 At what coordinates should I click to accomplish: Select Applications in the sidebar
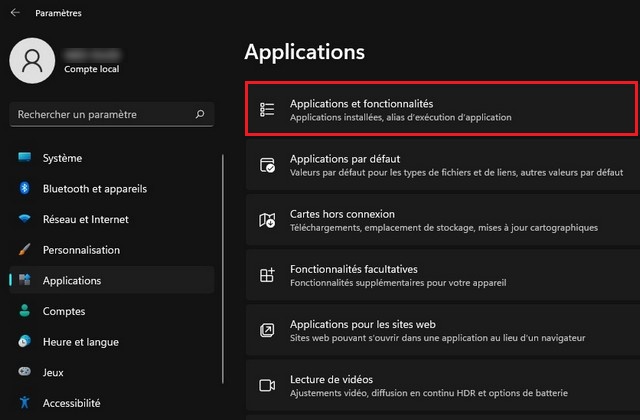click(x=112, y=280)
